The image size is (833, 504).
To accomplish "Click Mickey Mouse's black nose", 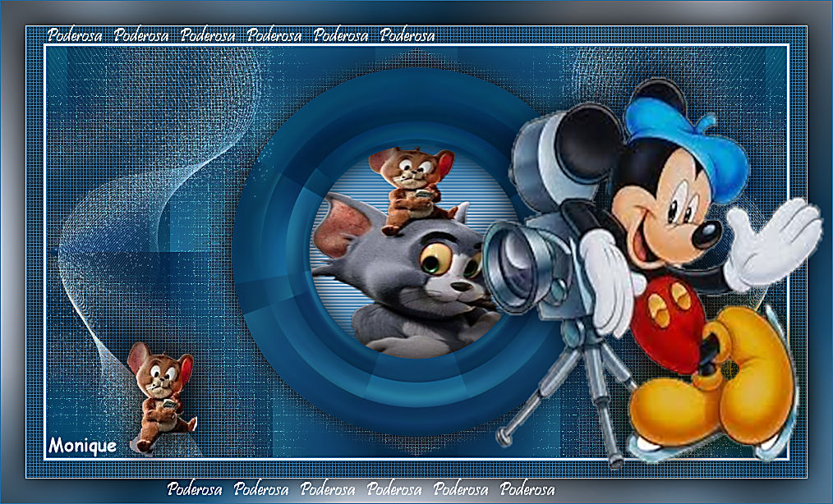I will click(706, 235).
